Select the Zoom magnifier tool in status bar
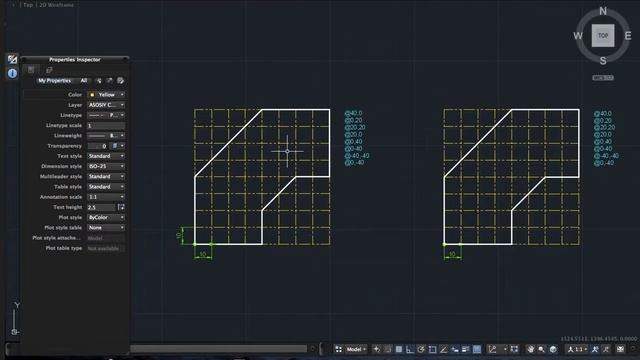Screen dimensions: 640x360 (x=542, y=349)
